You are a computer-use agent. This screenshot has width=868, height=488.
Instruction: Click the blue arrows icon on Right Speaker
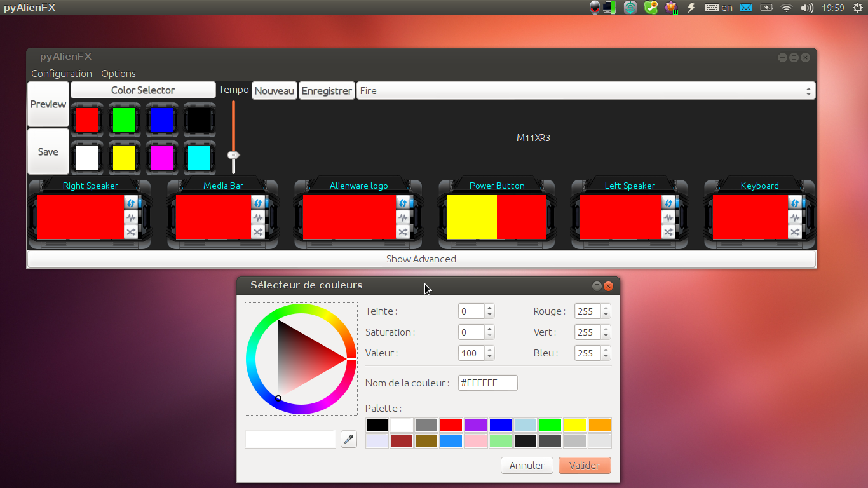coord(131,203)
